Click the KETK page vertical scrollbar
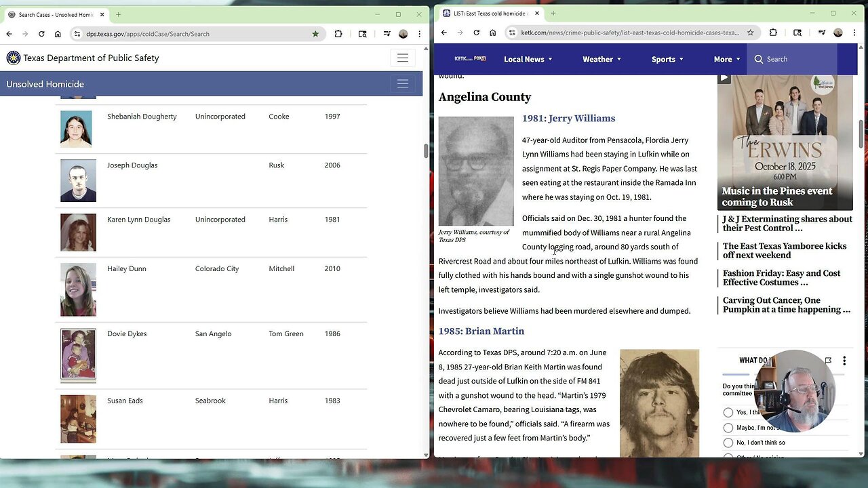This screenshot has height=488, width=868. 861,134
